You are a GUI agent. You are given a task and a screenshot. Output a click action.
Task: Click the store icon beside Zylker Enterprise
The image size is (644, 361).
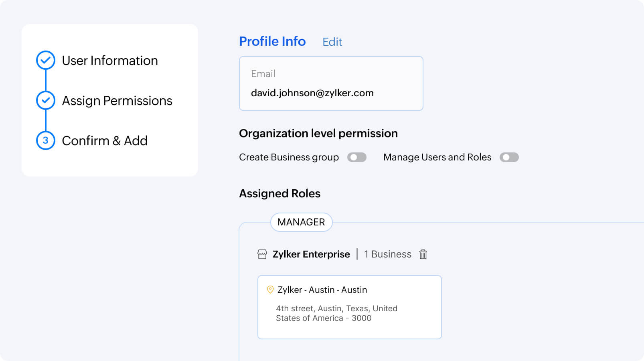pos(262,254)
